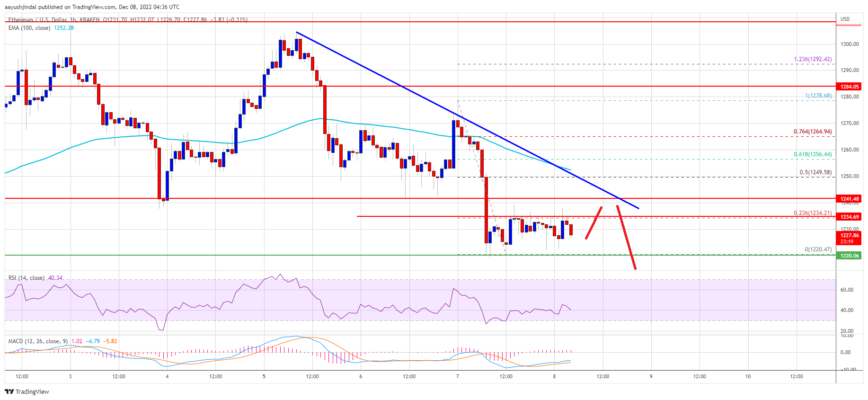Click the 1227.86 current price label
Screen dimensions: 868x400
pos(850,238)
